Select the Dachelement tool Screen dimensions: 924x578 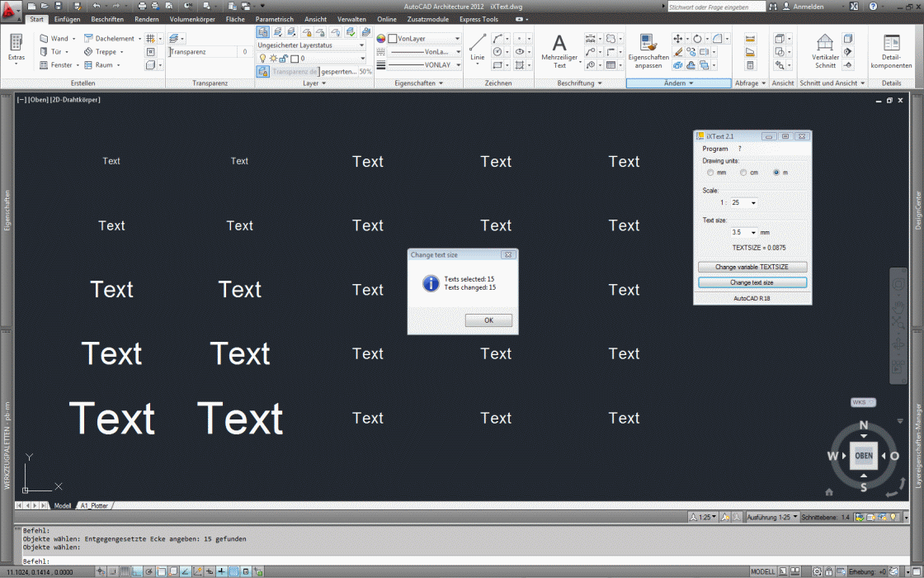coord(110,38)
